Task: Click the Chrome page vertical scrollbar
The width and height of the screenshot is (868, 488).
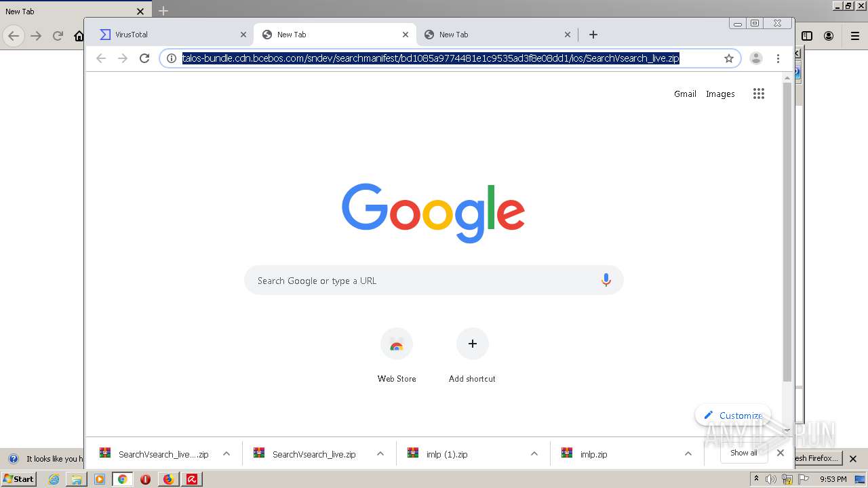Action: (787, 232)
